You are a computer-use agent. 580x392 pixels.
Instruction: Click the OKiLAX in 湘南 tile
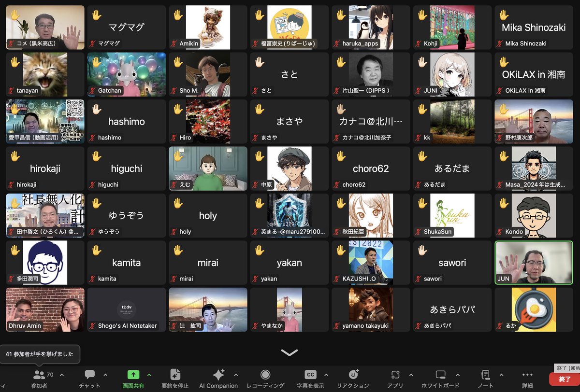(534, 74)
